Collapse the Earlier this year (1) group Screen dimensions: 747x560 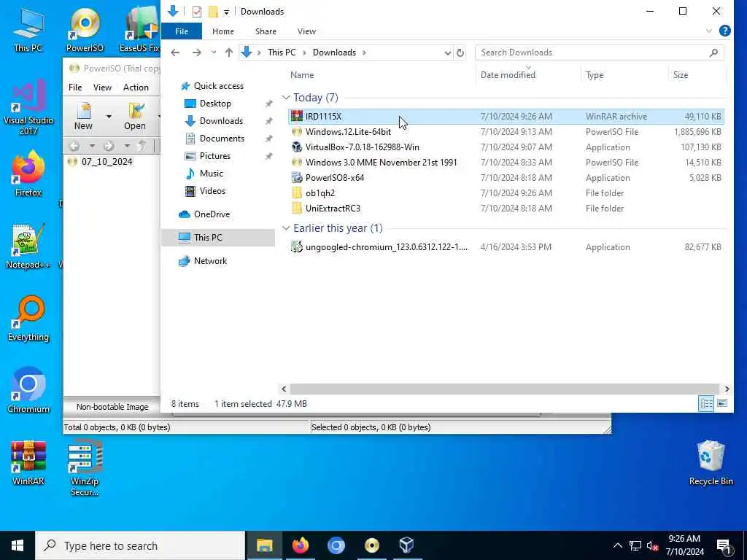(x=286, y=228)
